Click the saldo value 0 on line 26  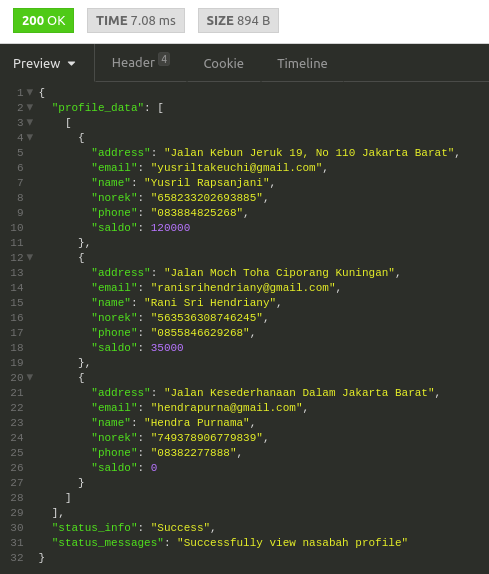coord(154,468)
